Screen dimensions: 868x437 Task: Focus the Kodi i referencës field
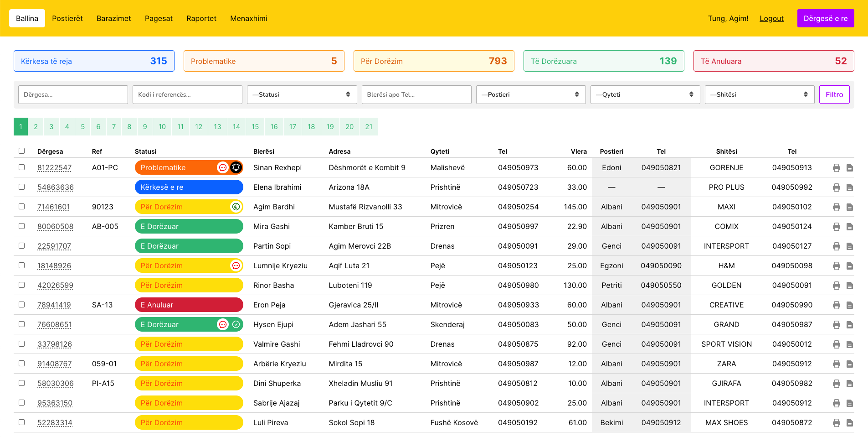click(187, 94)
